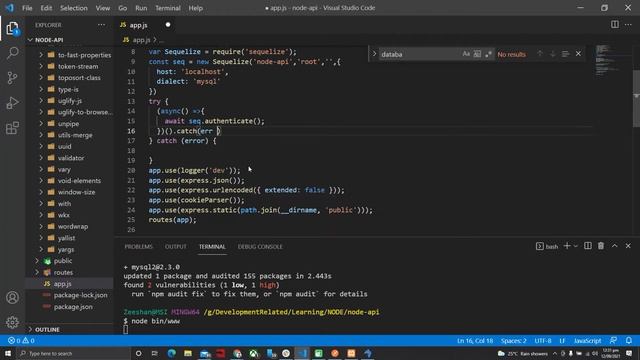Go to next find match arrow
640x360 pixels.
pyautogui.click(x=552, y=54)
